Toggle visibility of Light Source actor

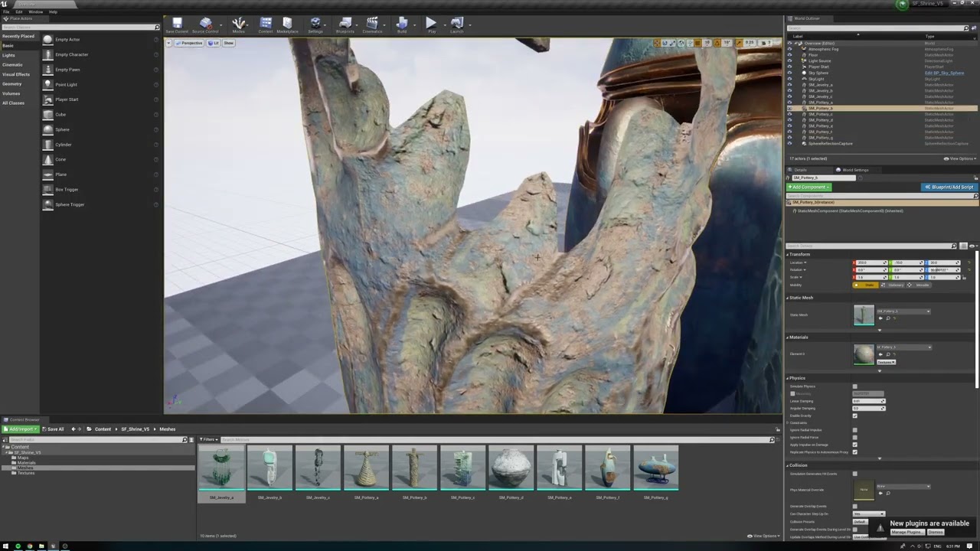[x=790, y=61]
